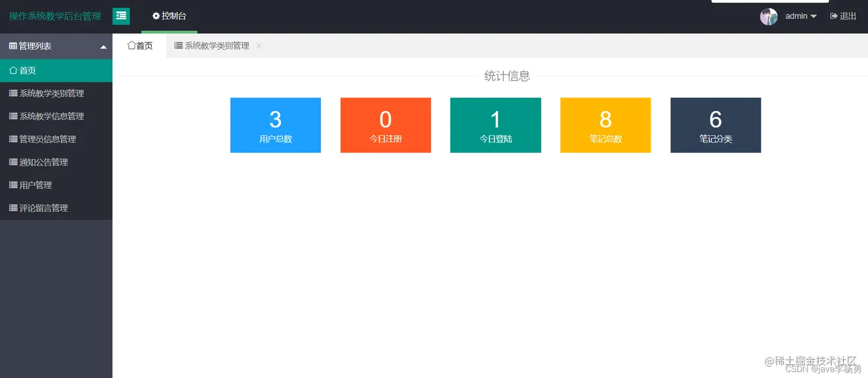Collapse the 管理列表 sidebar group arrow
Viewport: 868px width, 378px height.
103,47
